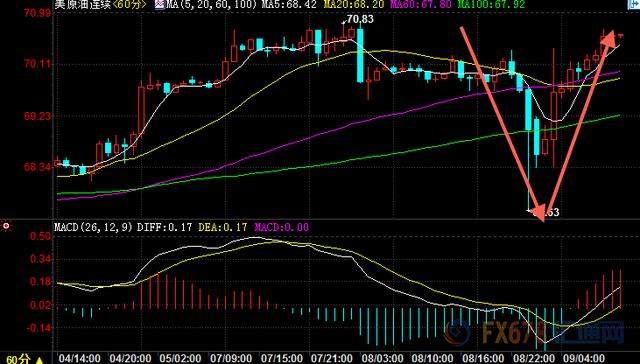This screenshot has width=640, height=364.
Task: Click the yellow MA20:68.20 value
Action: coord(353,5)
